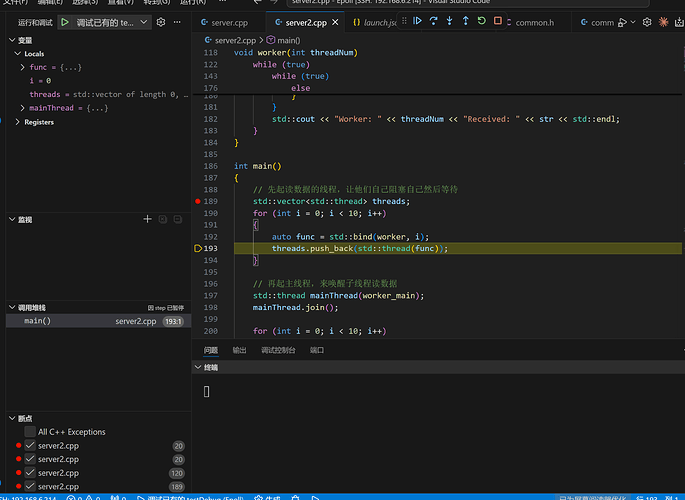Viewport: 685px width, 500px height.
Task: Click 'mainThread.join();' on line 198
Action: [x=296, y=307]
